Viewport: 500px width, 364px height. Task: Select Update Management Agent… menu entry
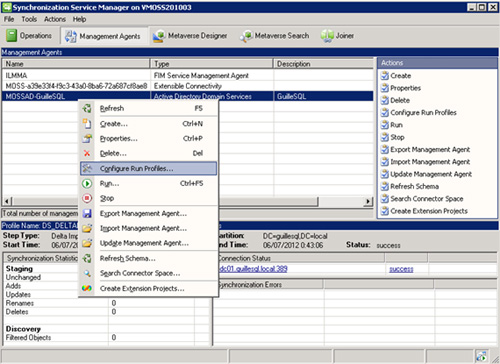[148, 243]
